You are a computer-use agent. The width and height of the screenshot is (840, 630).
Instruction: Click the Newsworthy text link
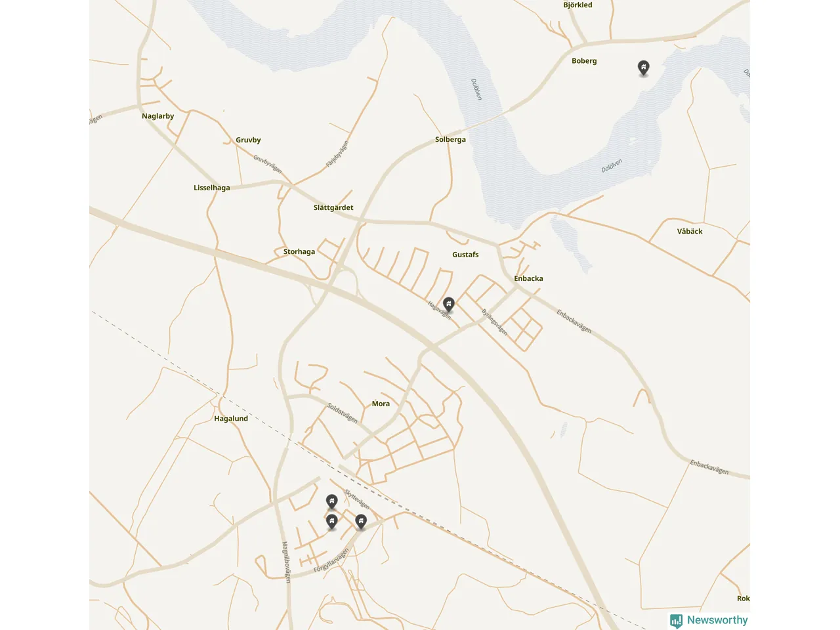point(717,620)
